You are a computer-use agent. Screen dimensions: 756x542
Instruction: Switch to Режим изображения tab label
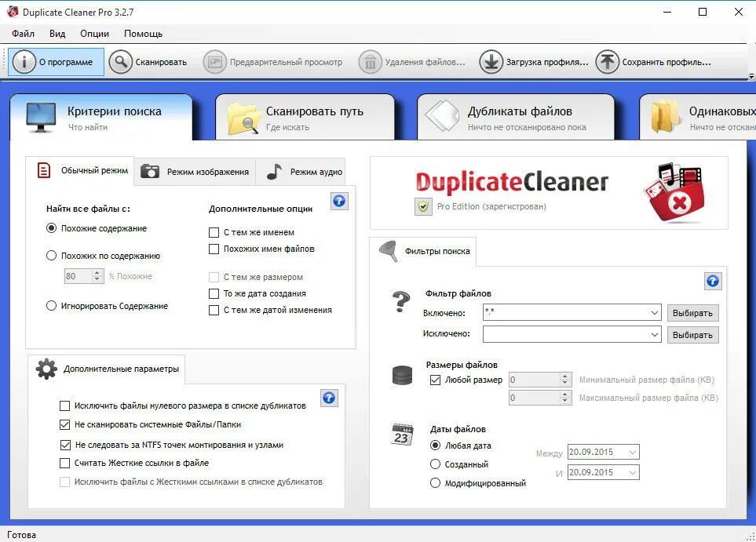208,172
